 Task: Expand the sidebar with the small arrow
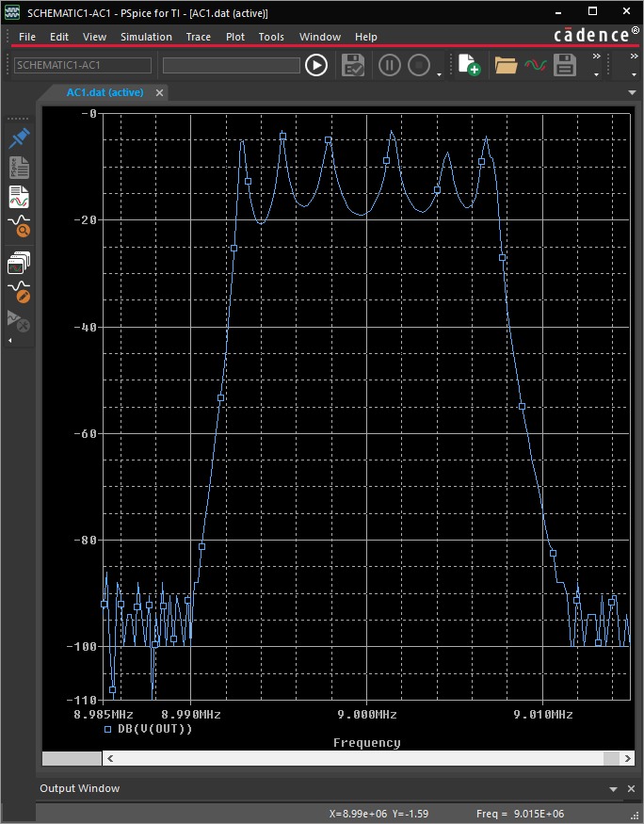[9, 341]
